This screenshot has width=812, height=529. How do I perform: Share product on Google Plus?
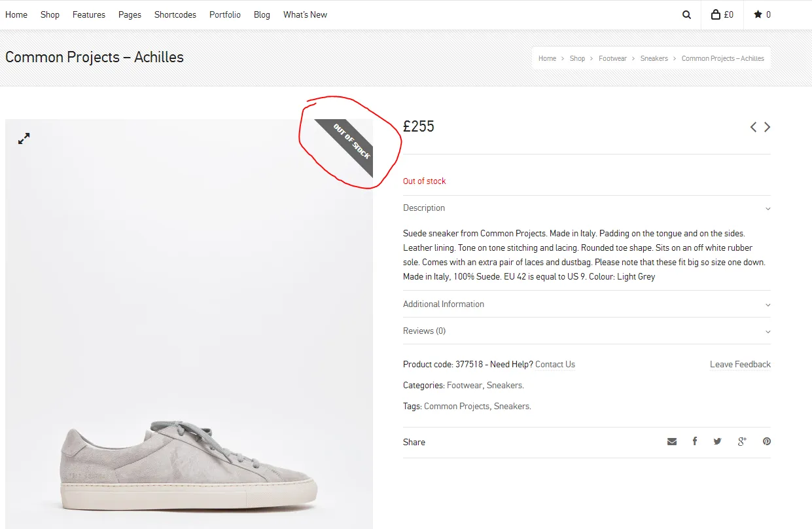point(742,442)
